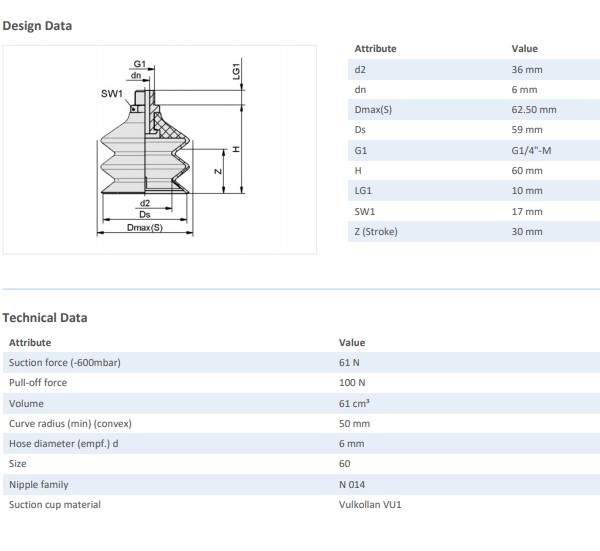Image resolution: width=600 pixels, height=551 pixels.
Task: Click the 17 mm value for SW1
Action: click(x=526, y=211)
